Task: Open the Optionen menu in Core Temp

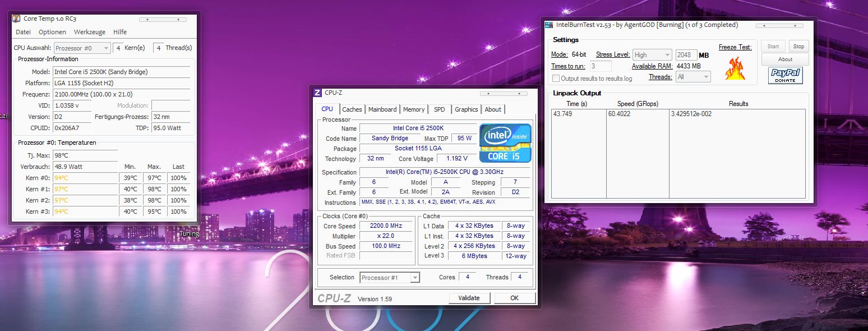Action: click(53, 32)
